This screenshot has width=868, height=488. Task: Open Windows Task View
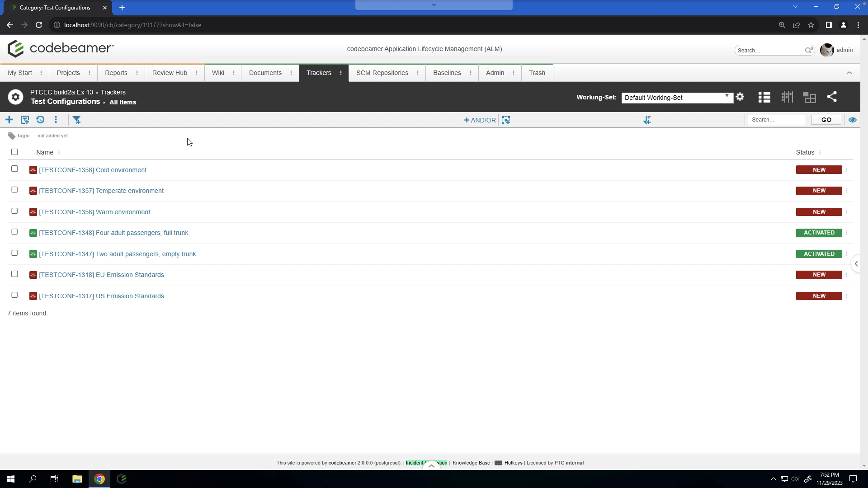54,479
